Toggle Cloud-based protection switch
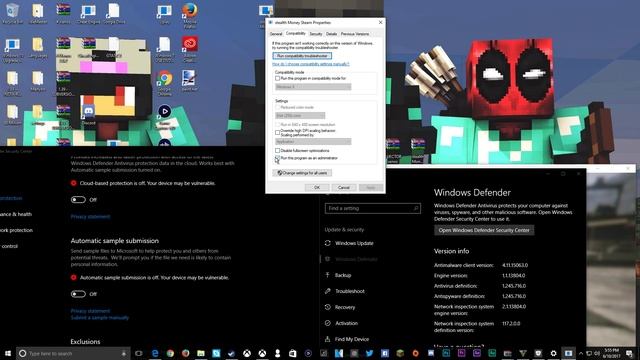Image resolution: width=640 pixels, height=360 pixels. pyautogui.click(x=78, y=200)
